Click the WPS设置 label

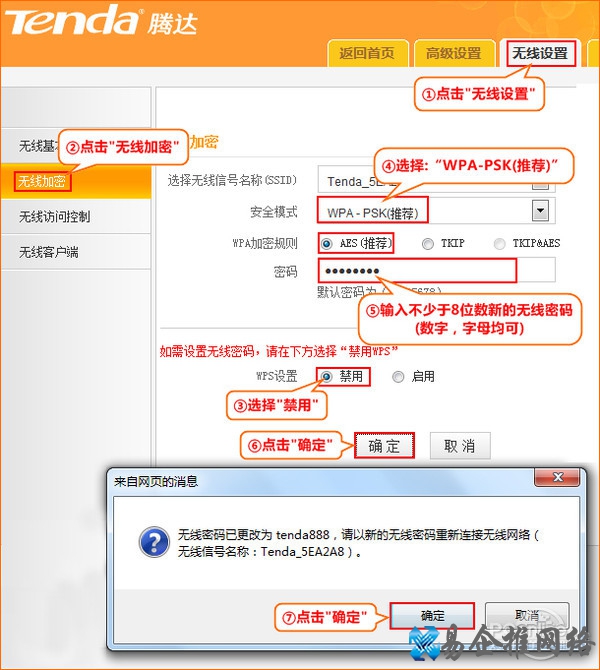click(276, 376)
